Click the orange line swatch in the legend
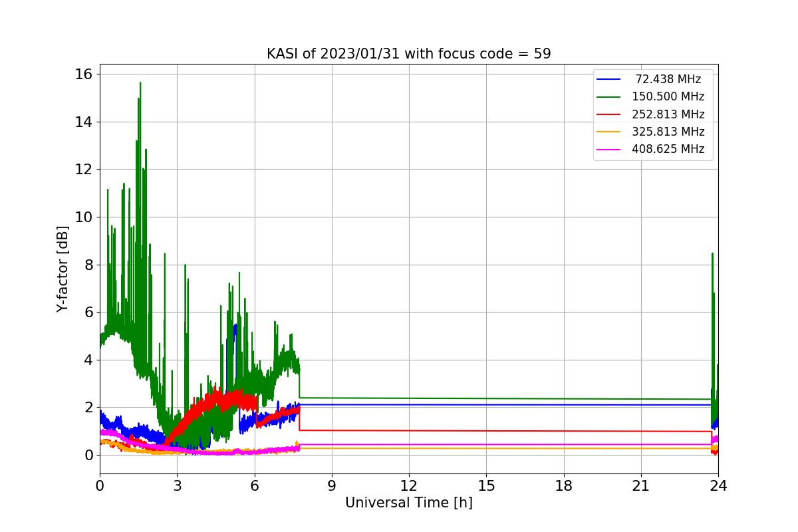 coord(609,132)
